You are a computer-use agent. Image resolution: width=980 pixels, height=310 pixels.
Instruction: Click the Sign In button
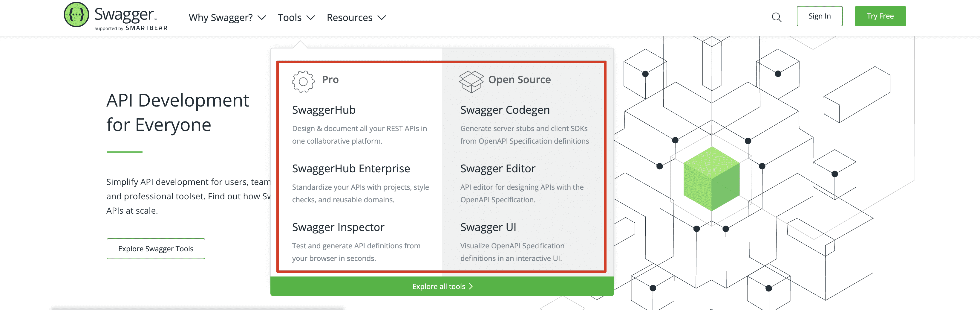(x=819, y=16)
